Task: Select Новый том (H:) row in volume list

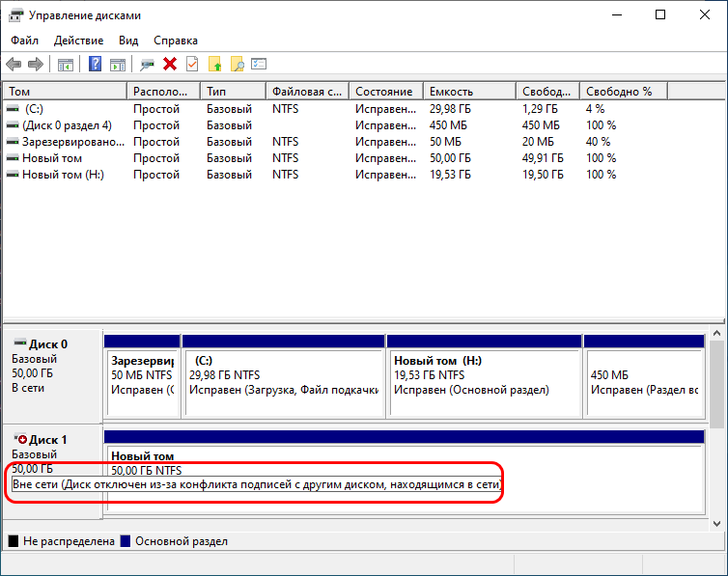Action: point(63,175)
